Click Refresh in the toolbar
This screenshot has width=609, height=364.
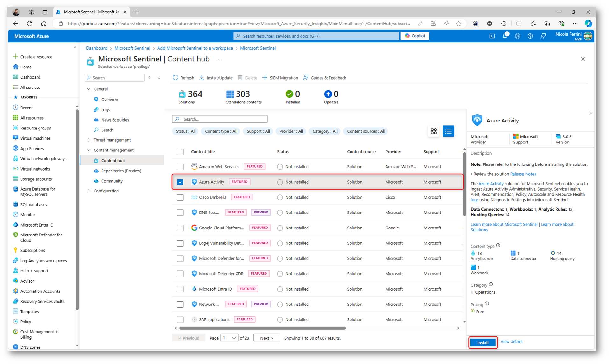[x=183, y=78]
